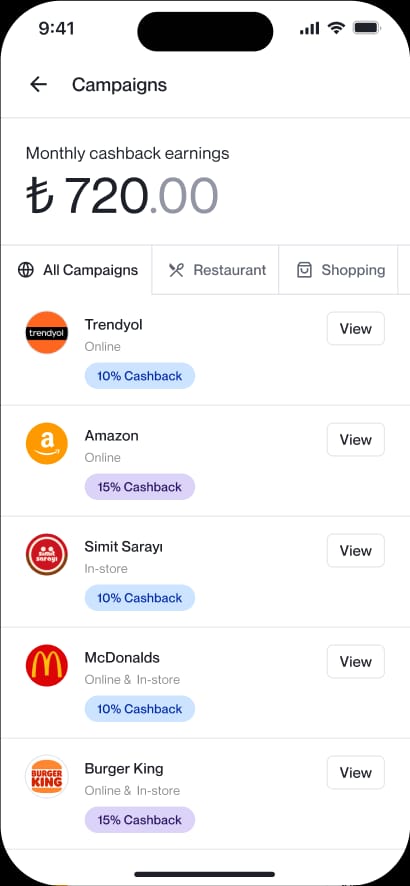This screenshot has height=886, width=410.
Task: Click the globe icon in All Campaigns
Action: pyautogui.click(x=26, y=270)
